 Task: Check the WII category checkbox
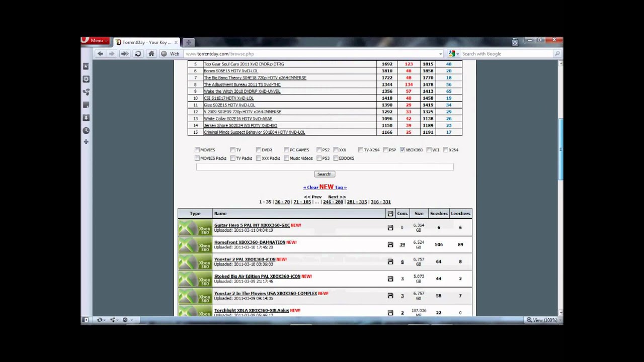tap(429, 150)
